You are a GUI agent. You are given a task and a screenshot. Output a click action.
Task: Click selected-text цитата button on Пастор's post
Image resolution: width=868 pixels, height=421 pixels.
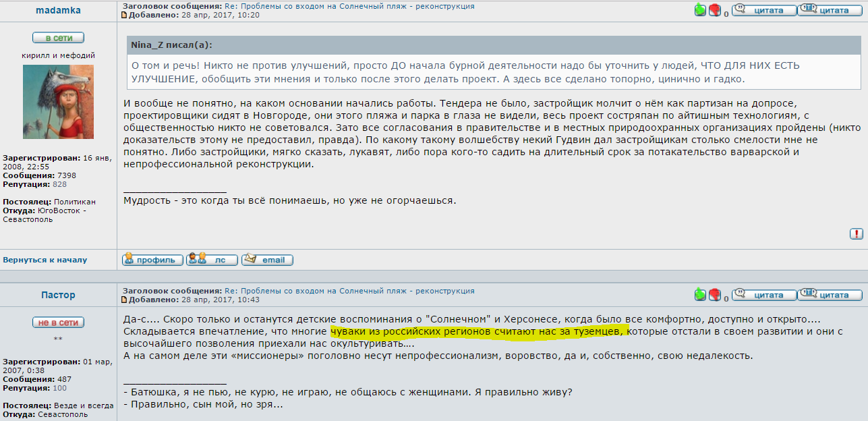830,295
